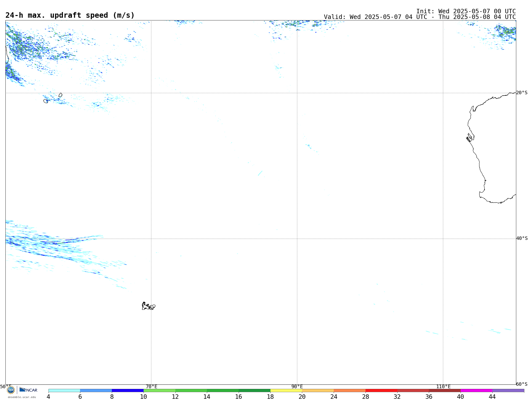Click the muted red 32–36 color swatch
The width and height of the screenshot is (532, 400).
[x=413, y=390]
